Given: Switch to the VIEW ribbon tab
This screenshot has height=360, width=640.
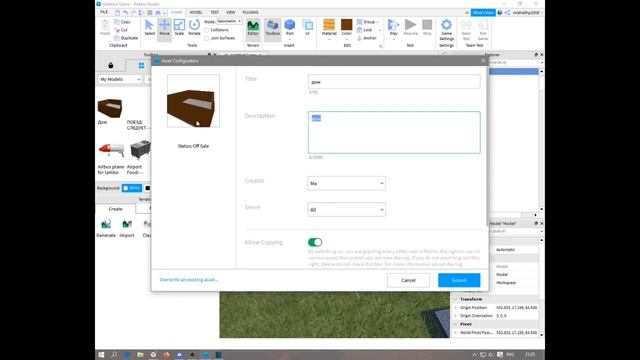Looking at the screenshot, I should [x=231, y=12].
